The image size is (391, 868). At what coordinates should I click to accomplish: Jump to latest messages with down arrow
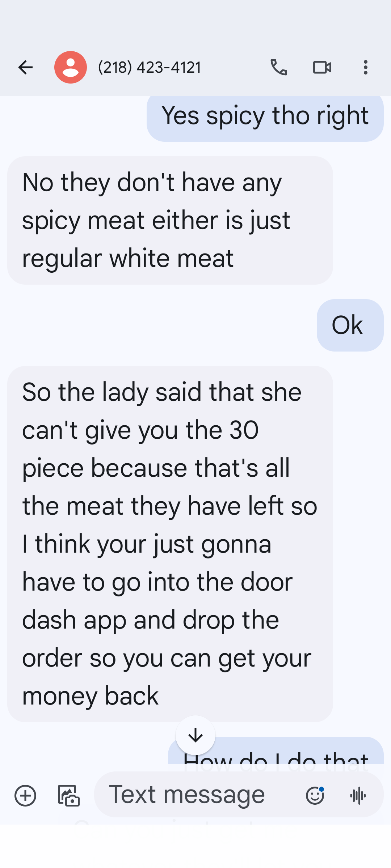coord(195,735)
